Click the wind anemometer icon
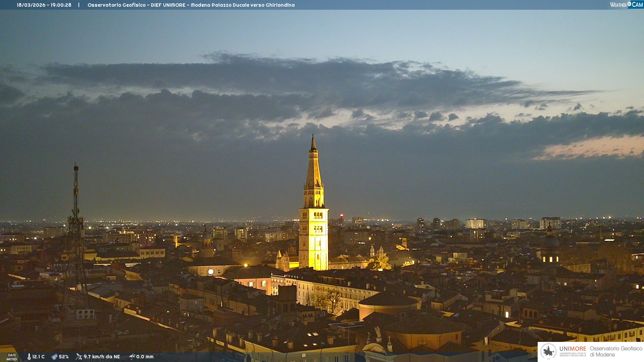The width and height of the screenshot is (644, 362). 79,357
